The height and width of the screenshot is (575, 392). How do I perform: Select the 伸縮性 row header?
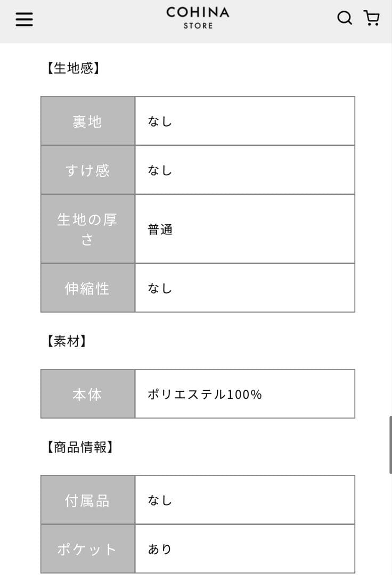[87, 288]
